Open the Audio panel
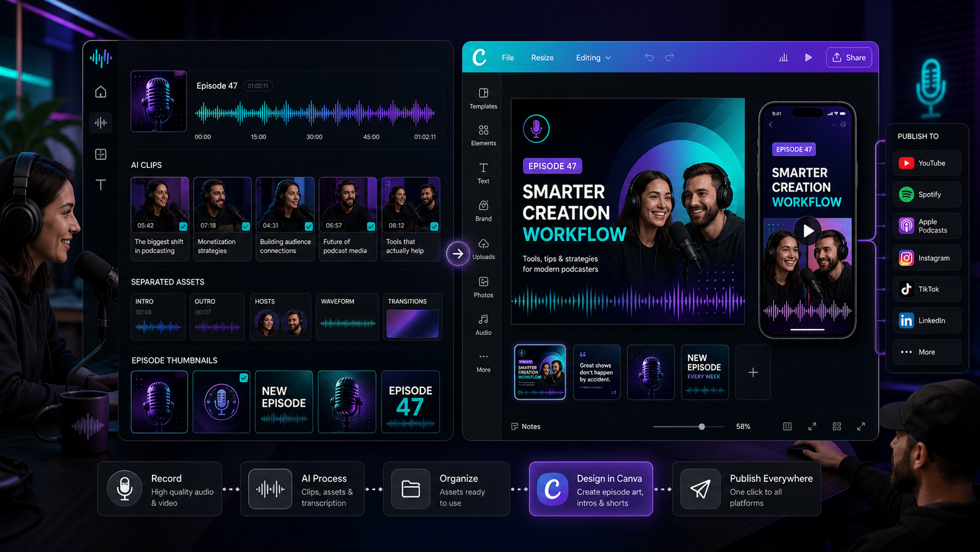Image resolution: width=980 pixels, height=552 pixels. point(484,325)
